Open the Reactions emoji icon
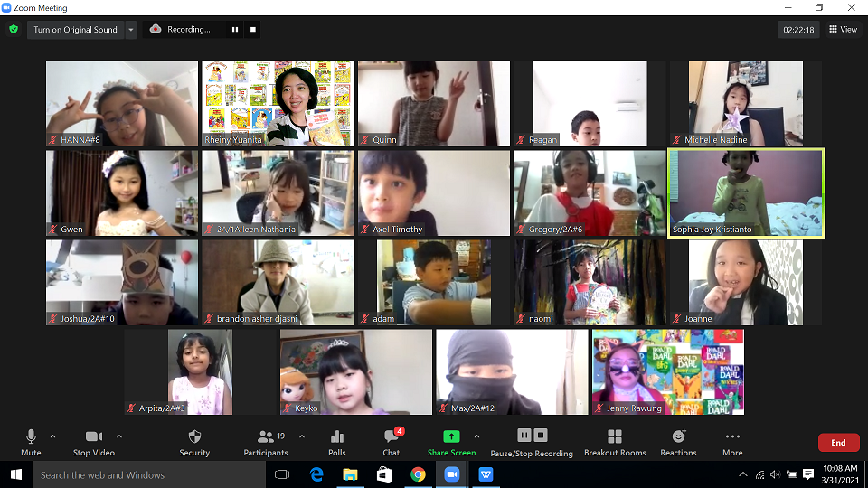868x488 pixels. pyautogui.click(x=678, y=437)
